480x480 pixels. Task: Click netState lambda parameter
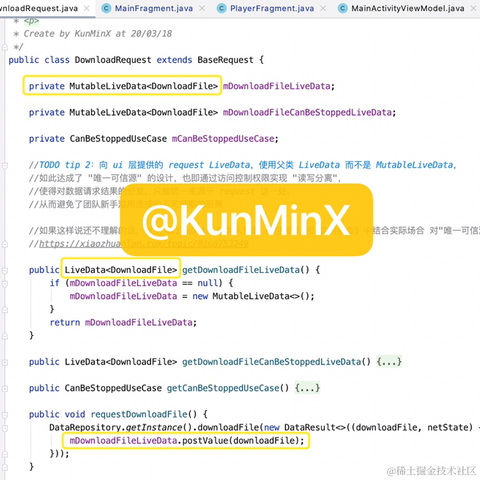tap(447, 427)
